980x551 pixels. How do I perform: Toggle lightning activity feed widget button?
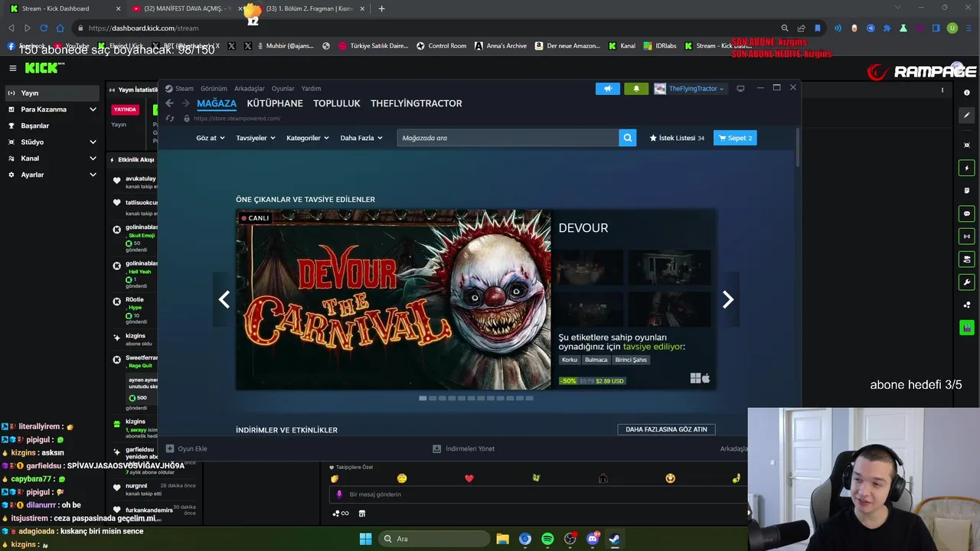coord(967,168)
